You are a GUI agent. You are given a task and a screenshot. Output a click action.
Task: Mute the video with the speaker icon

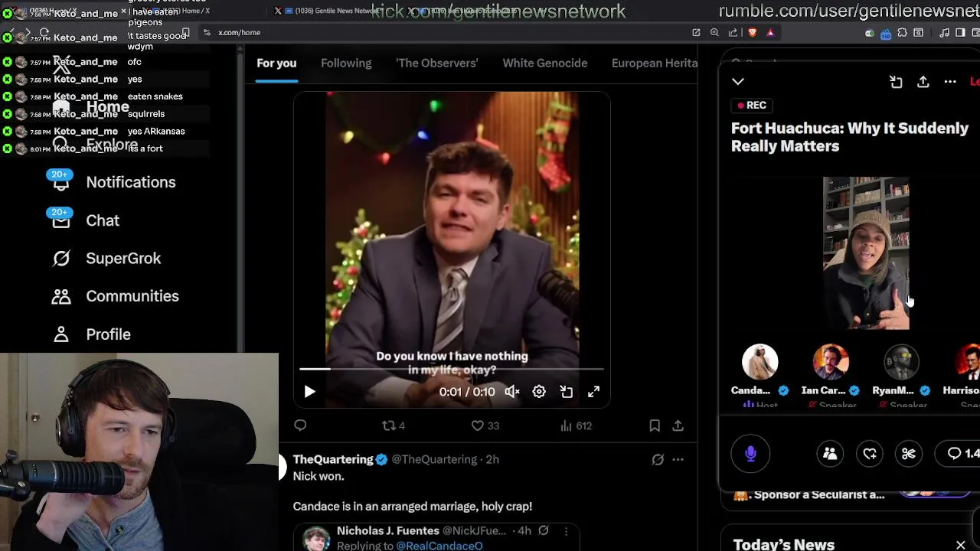(x=512, y=392)
